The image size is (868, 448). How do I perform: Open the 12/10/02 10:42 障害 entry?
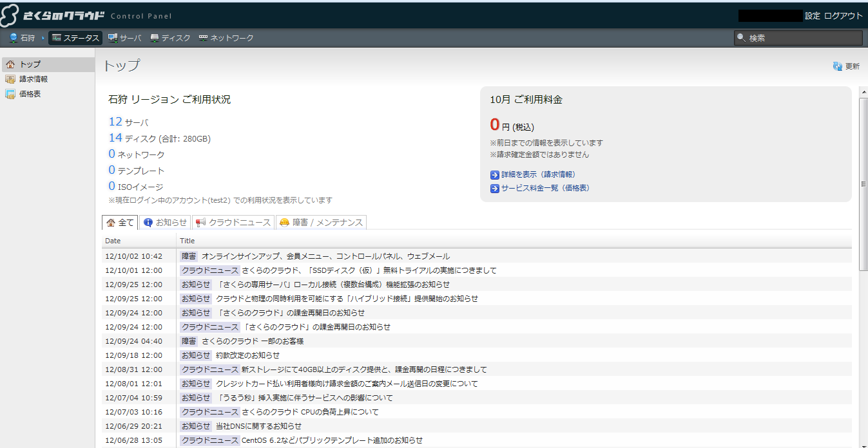(477, 256)
